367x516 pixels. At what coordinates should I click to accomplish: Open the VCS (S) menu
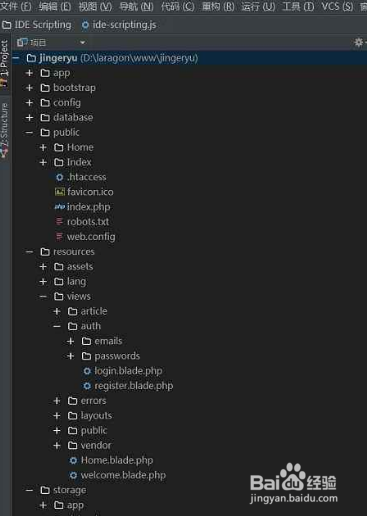coord(337,6)
